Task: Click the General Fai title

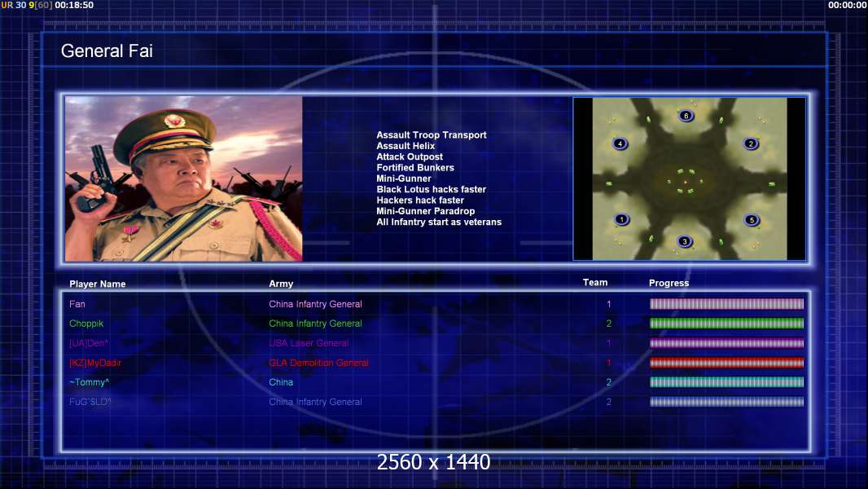Action: pos(107,51)
